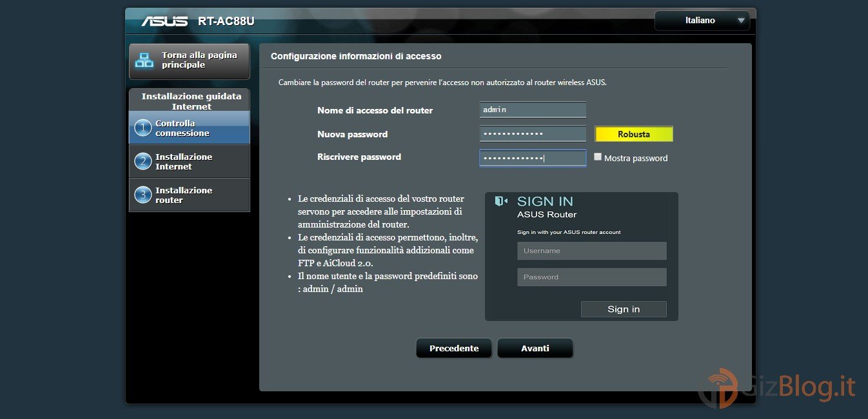Click the Password field in the SIGN IN preview

tap(592, 277)
